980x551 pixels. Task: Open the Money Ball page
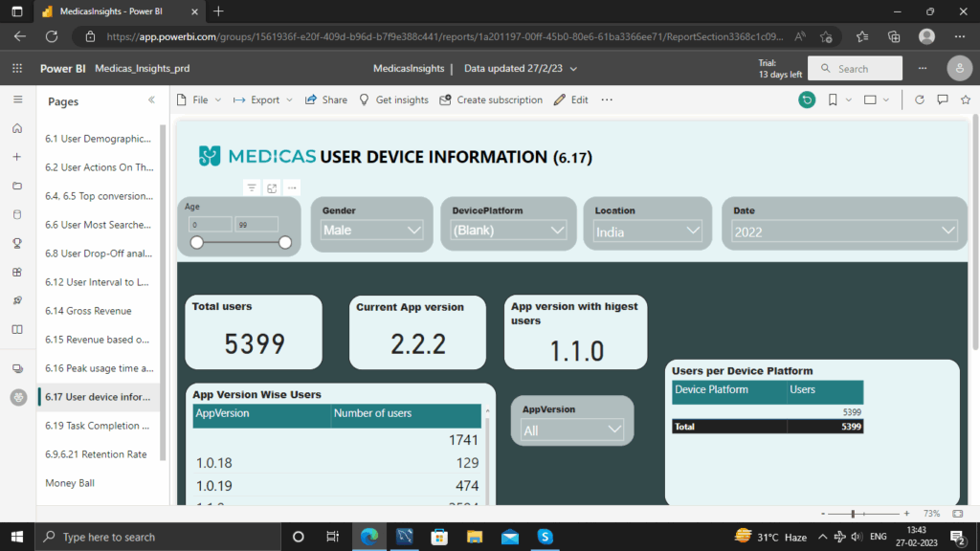[x=99, y=483]
